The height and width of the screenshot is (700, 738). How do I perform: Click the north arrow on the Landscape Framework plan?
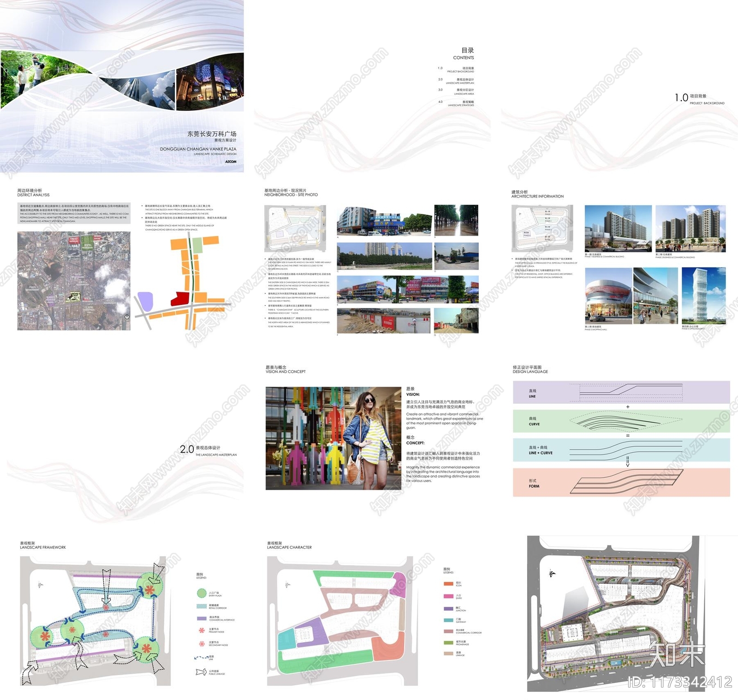click(41, 585)
